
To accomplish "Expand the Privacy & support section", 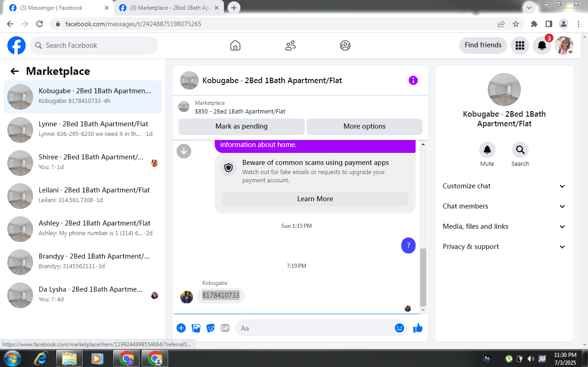I will pyautogui.click(x=504, y=247).
